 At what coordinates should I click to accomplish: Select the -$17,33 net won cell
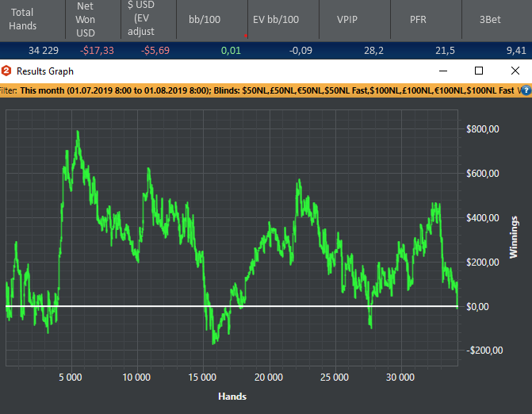[x=97, y=51]
